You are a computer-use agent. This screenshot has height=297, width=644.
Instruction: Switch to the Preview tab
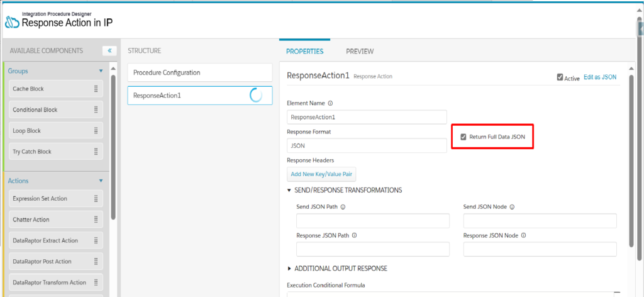pyautogui.click(x=360, y=52)
